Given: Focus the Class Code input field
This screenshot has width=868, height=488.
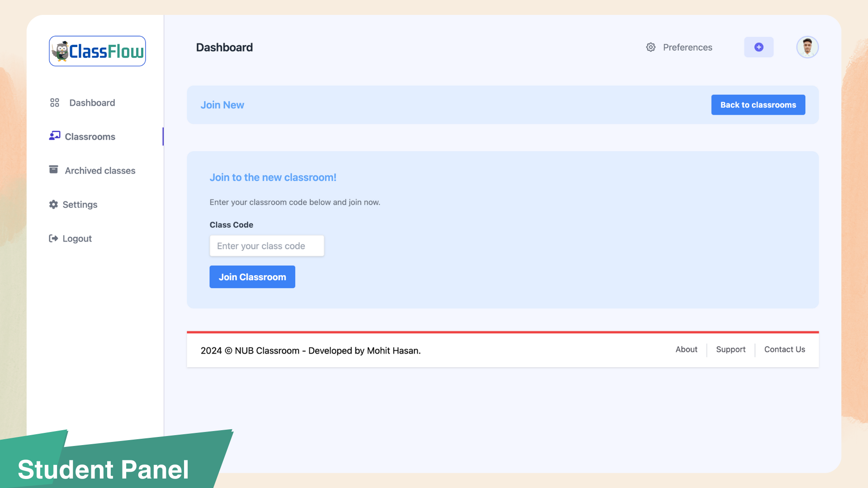Looking at the screenshot, I should point(267,246).
